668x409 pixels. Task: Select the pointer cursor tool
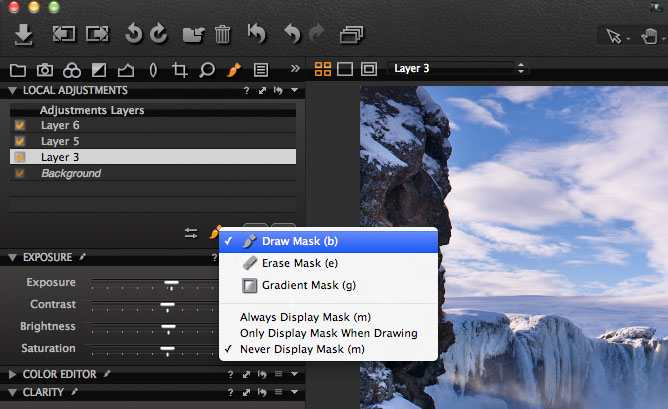coord(614,36)
